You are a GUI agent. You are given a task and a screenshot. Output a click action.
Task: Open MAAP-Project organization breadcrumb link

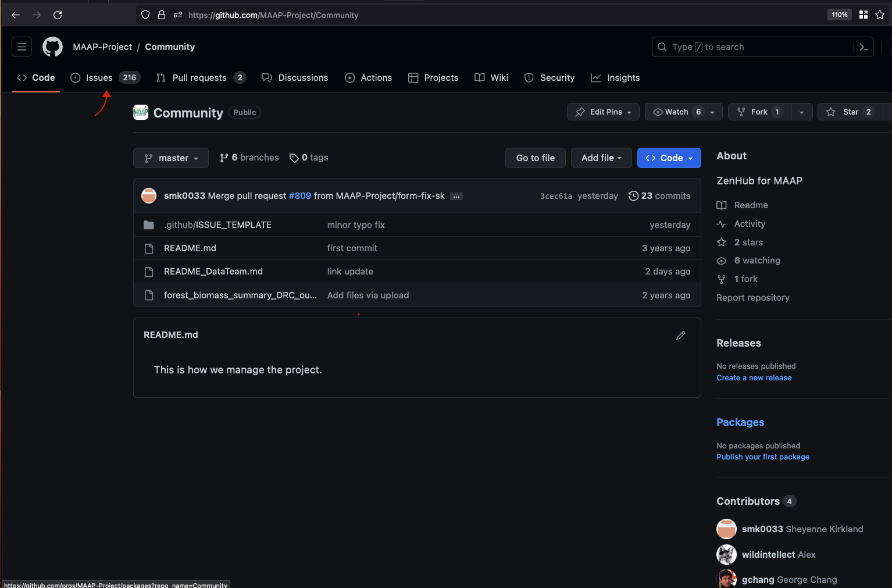(x=102, y=47)
